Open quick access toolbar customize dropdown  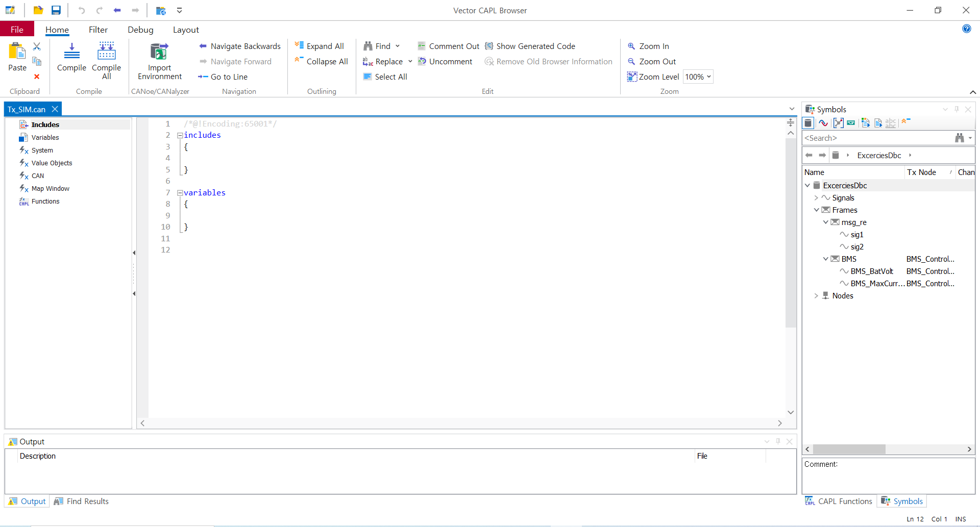click(179, 10)
